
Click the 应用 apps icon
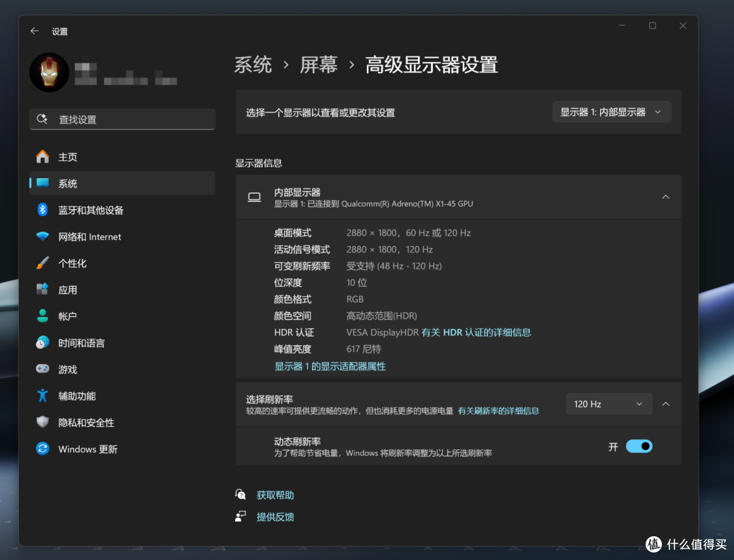(x=43, y=290)
